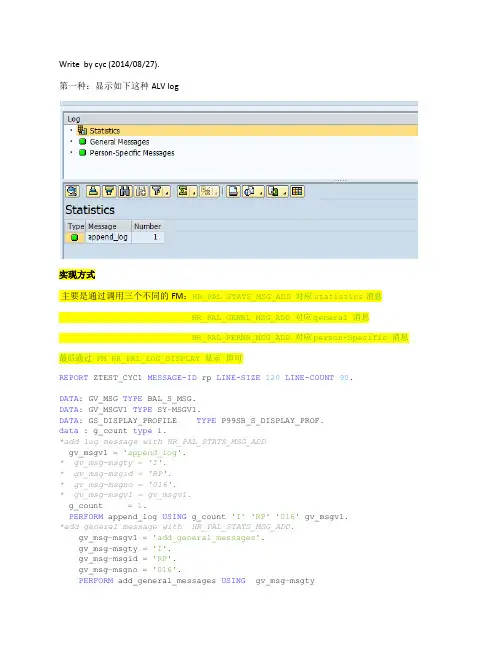Click the Find binoculars icon
The image size is (502, 649).
click(125, 191)
